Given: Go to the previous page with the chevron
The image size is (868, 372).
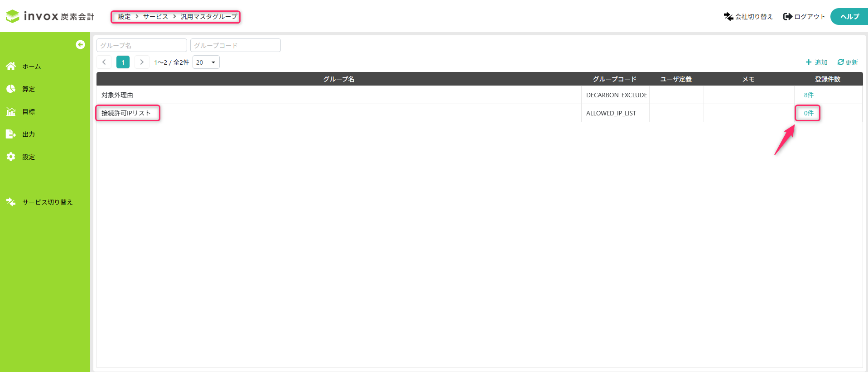Looking at the screenshot, I should pos(104,62).
